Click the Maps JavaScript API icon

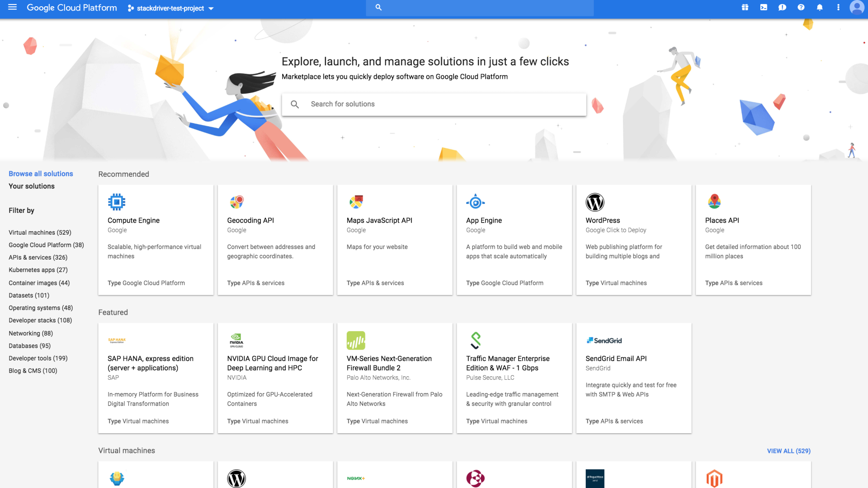click(356, 202)
